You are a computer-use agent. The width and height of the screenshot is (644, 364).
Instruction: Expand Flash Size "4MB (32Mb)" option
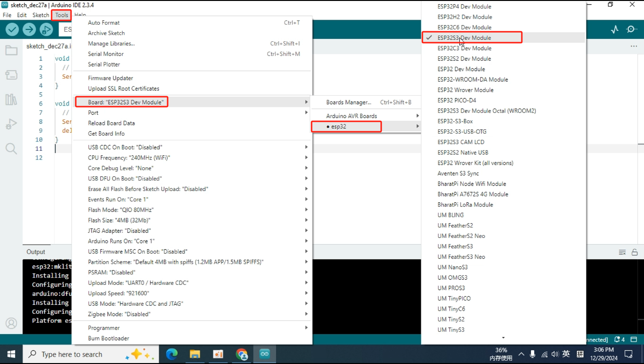pos(192,220)
